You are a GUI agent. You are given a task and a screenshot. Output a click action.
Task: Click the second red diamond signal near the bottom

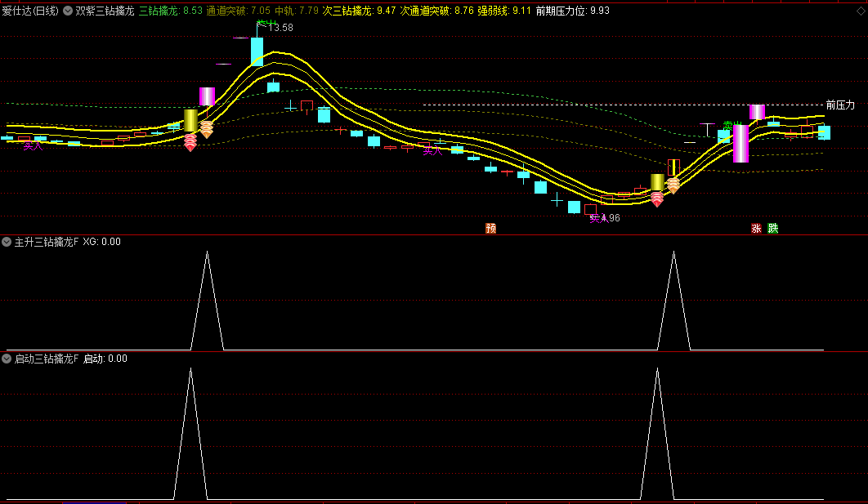click(656, 198)
